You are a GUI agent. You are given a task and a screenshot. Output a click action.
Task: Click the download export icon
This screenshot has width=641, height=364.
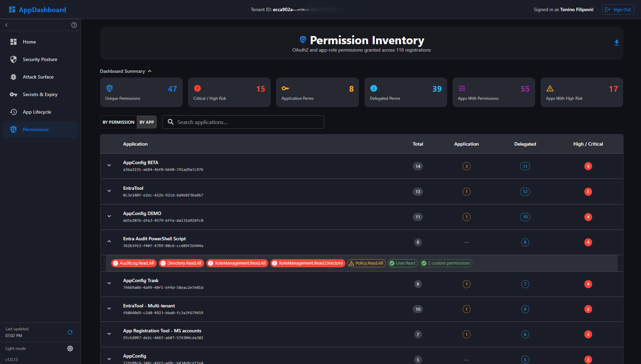point(616,43)
